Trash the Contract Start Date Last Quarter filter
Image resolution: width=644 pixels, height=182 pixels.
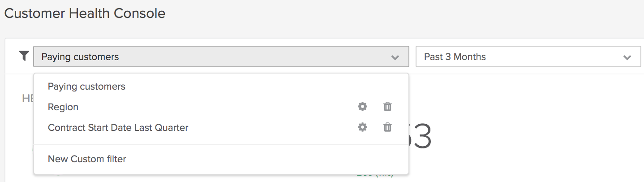click(387, 127)
